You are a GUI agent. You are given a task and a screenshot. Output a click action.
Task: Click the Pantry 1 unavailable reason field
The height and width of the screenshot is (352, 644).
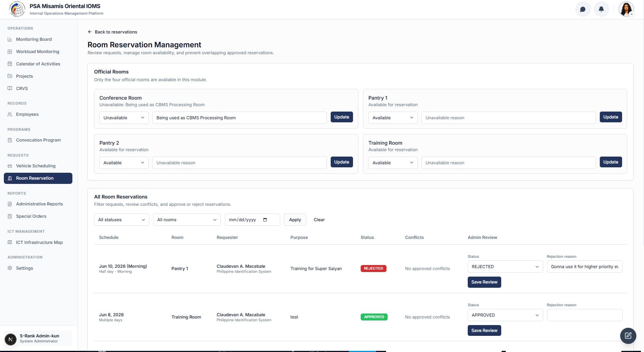click(x=509, y=118)
